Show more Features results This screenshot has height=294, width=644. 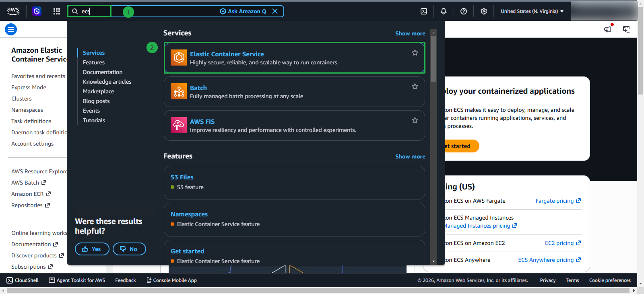[x=410, y=156]
